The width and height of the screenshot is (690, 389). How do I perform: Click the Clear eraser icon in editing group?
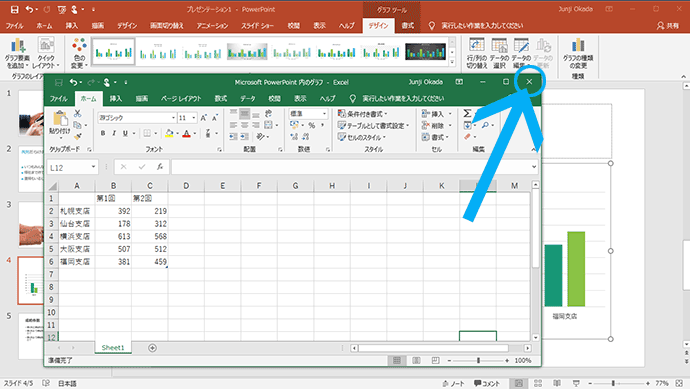tap(467, 137)
